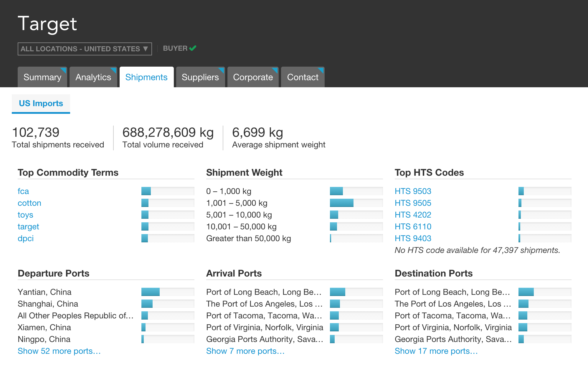Click the 1,001 – 5,000 kg weight bar
This screenshot has width=588, height=375.
tap(356, 203)
